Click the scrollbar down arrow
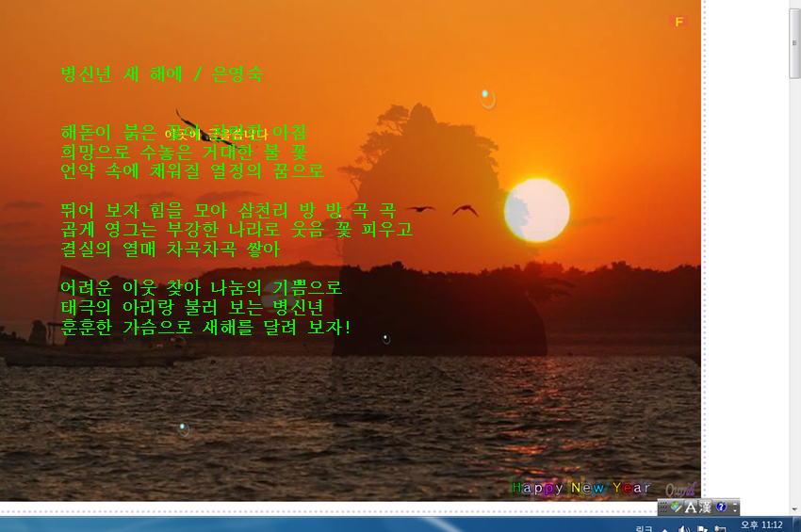This screenshot has height=532, width=801. pos(794,509)
